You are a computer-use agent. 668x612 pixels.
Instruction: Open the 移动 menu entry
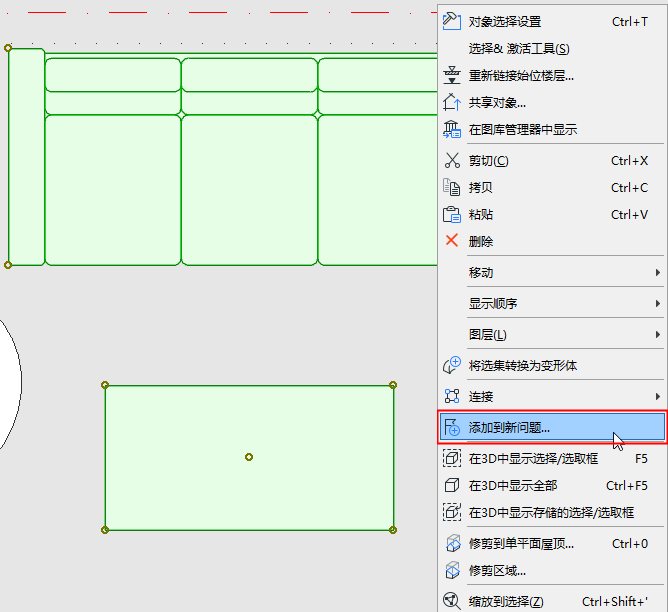552,272
